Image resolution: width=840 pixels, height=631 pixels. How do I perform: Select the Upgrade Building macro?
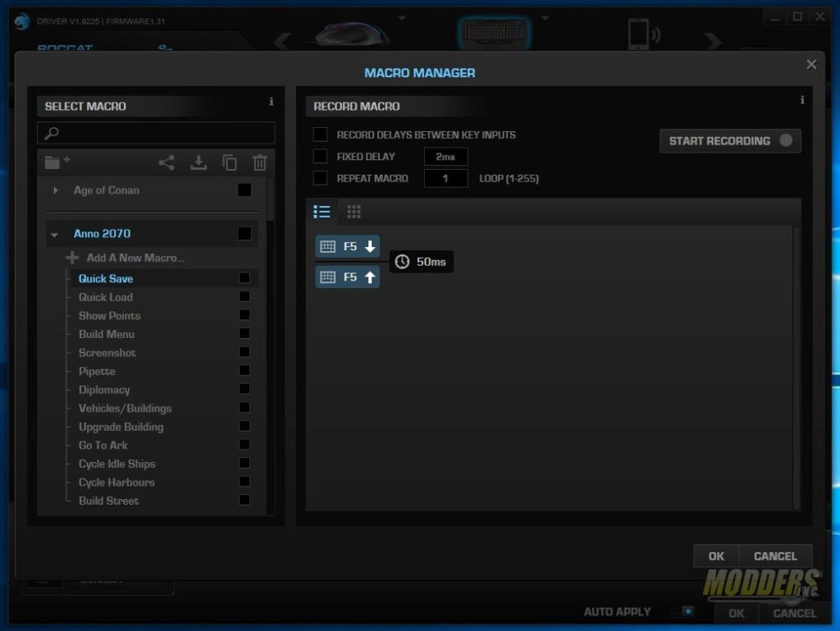pos(121,427)
